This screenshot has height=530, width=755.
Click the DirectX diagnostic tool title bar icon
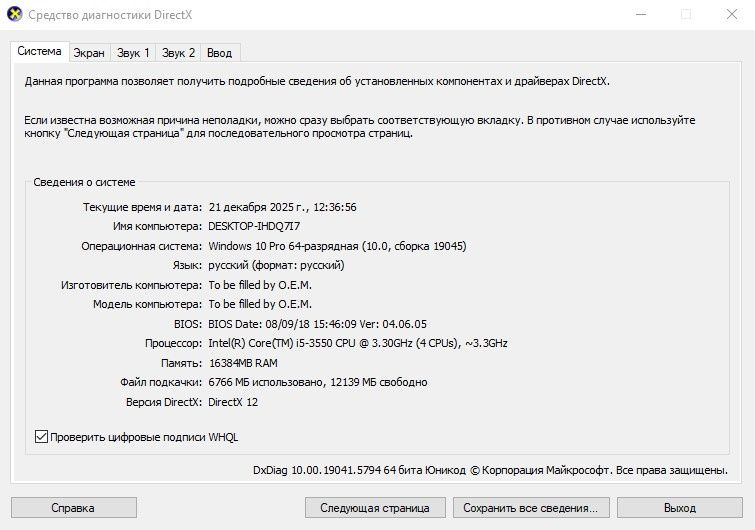point(15,15)
